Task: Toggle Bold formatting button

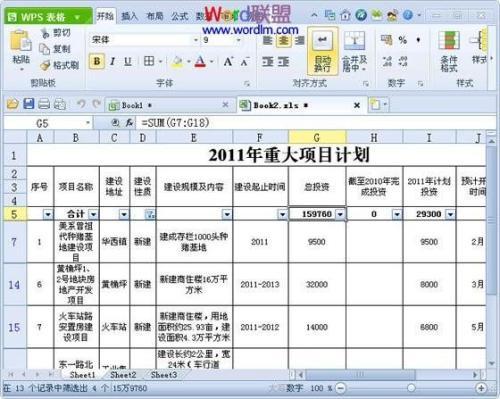Action: point(97,61)
